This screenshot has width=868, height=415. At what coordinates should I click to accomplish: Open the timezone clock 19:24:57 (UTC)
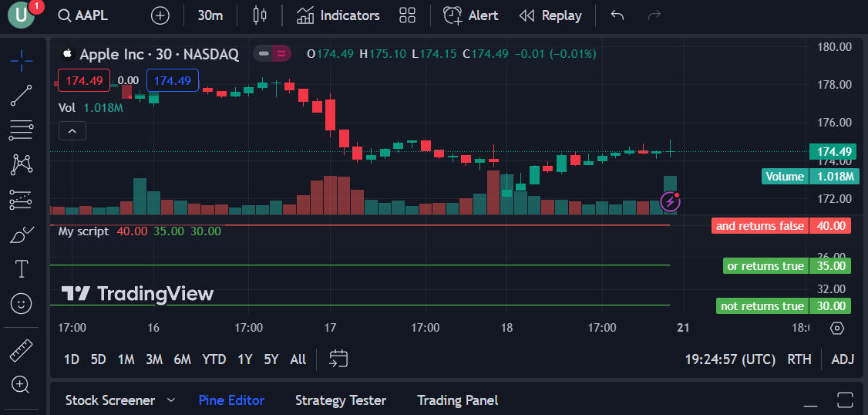click(x=730, y=359)
